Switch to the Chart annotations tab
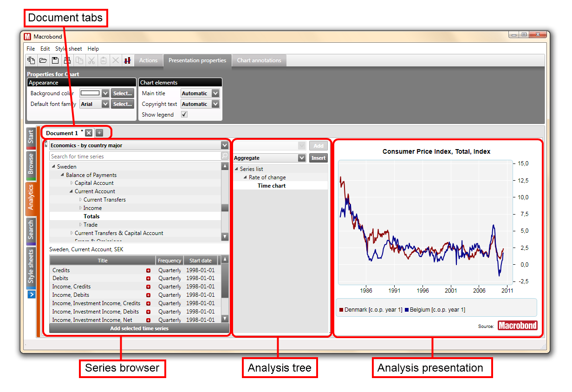Viewport: 572px width, 392px height. coord(259,60)
